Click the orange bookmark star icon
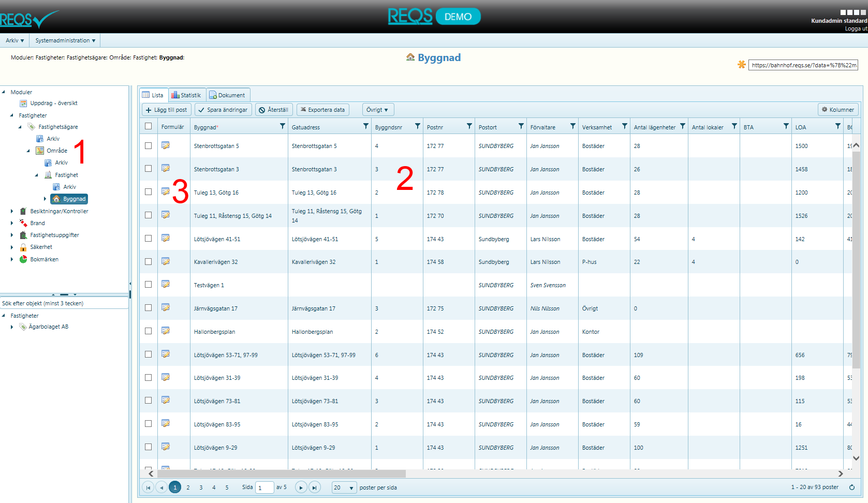 click(x=742, y=65)
